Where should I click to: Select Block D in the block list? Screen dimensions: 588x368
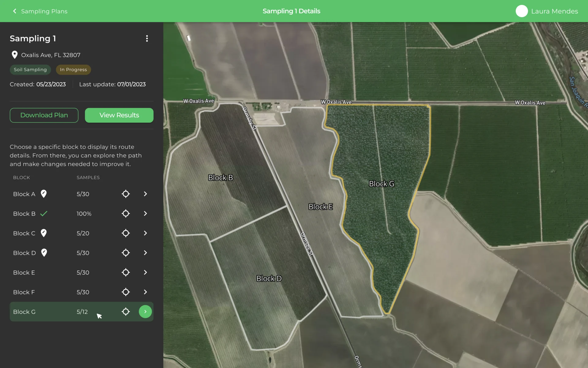pos(81,253)
